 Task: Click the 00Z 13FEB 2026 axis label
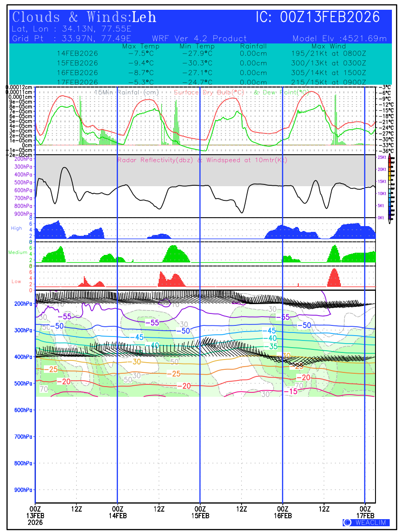pyautogui.click(x=35, y=515)
